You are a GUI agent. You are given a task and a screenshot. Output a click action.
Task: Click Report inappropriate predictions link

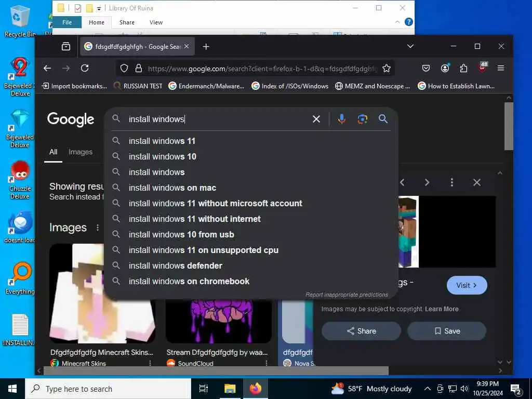(347, 295)
